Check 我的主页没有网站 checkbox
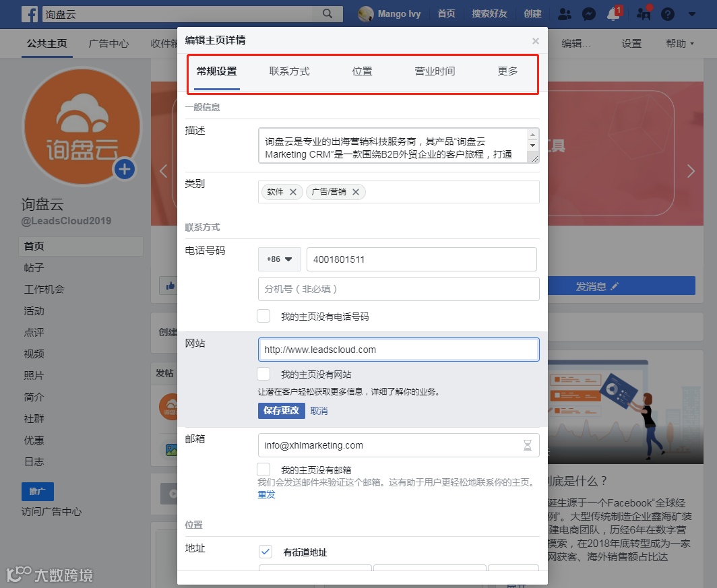Viewport: 717px width, 588px height. coord(263,374)
